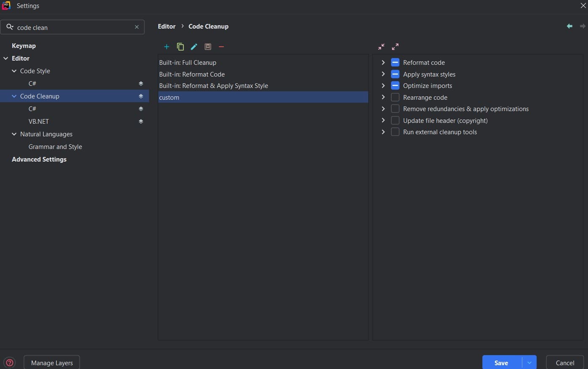Expand all cleanup option groups

[395, 47]
